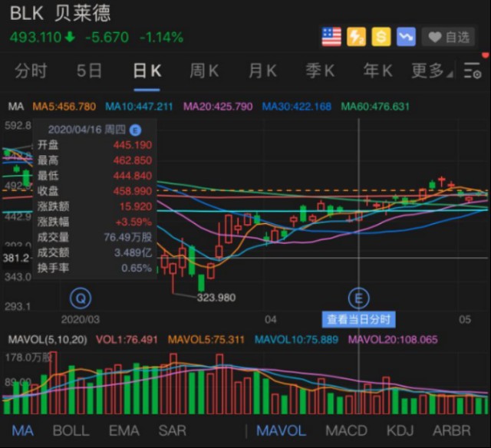Tap the yellow lightning Level 2 icon
Viewport: 491px width, 448px height.
point(356,37)
